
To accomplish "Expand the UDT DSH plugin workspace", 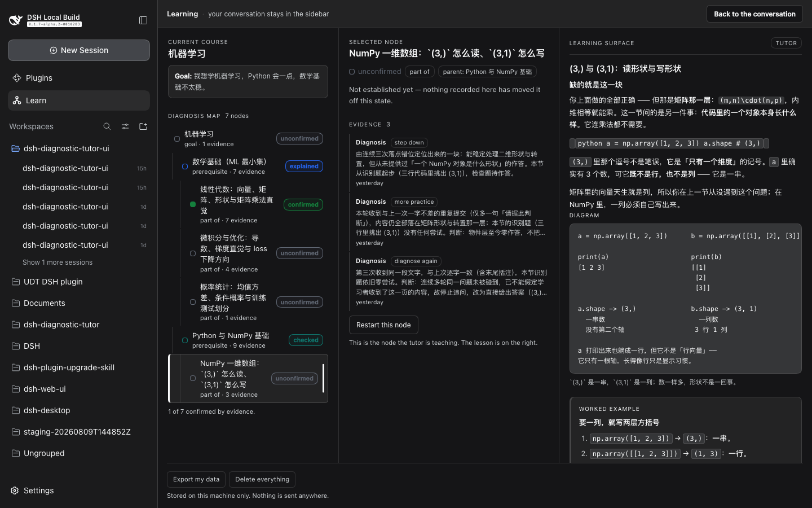I will 79,282.
